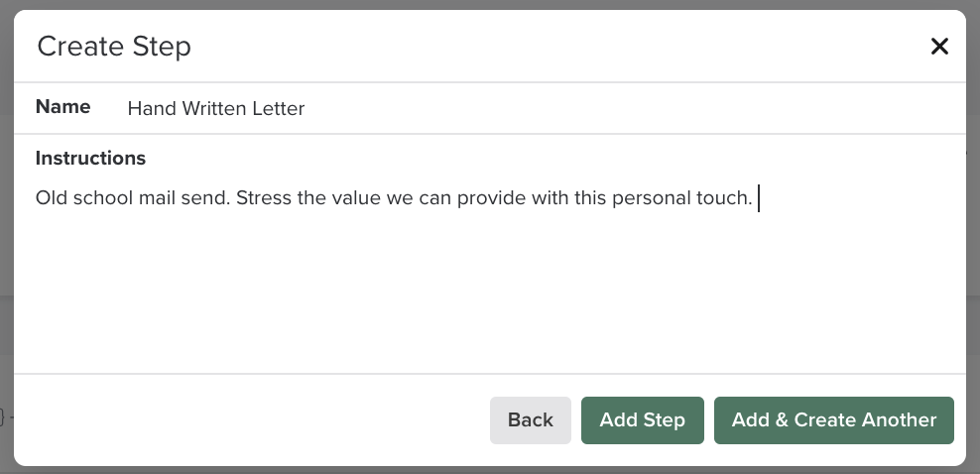This screenshot has width=980, height=474.
Task: Click the word 'Old' starting the instructions
Action: point(52,198)
